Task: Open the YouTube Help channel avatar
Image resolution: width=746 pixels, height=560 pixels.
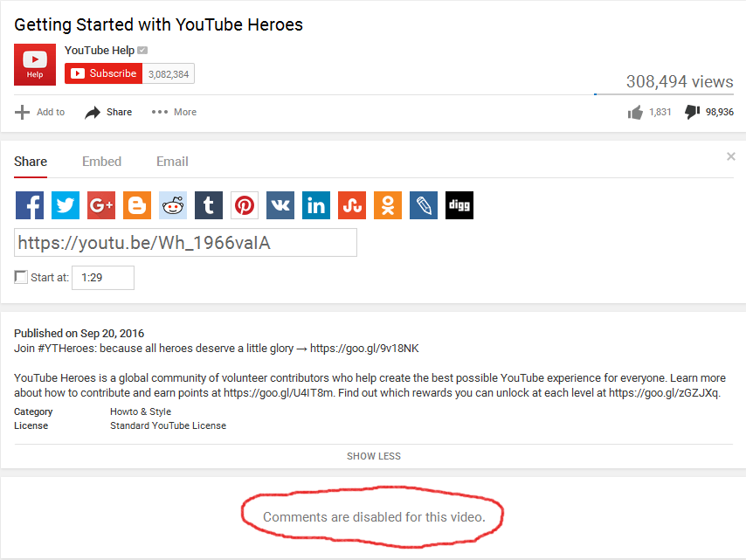Action: click(35, 65)
